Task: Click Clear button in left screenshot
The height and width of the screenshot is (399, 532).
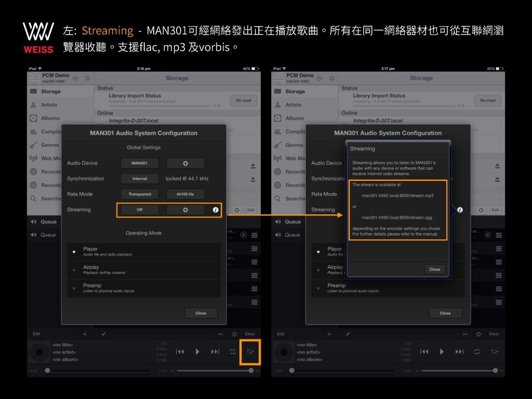Action: 250,334
